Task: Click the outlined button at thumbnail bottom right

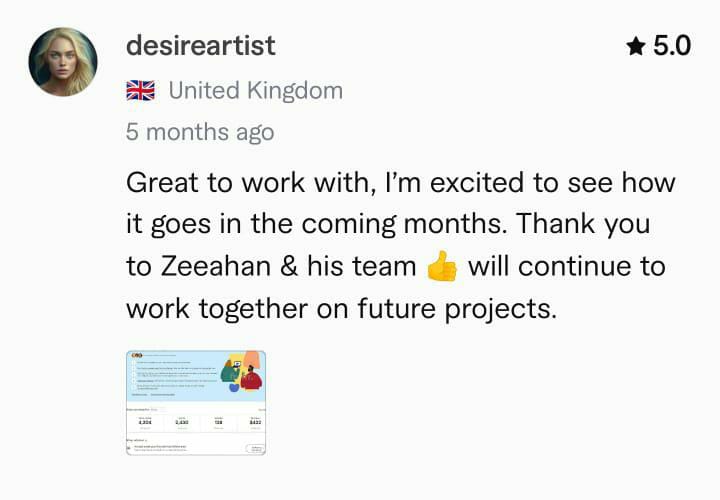Action: coord(255,449)
